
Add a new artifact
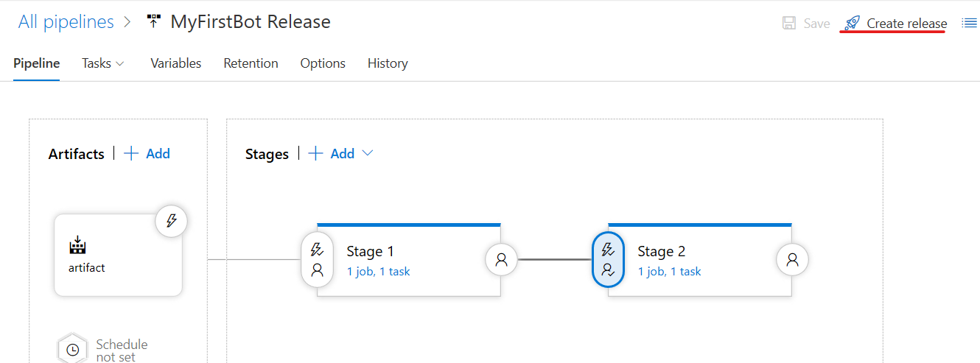pyautogui.click(x=148, y=153)
